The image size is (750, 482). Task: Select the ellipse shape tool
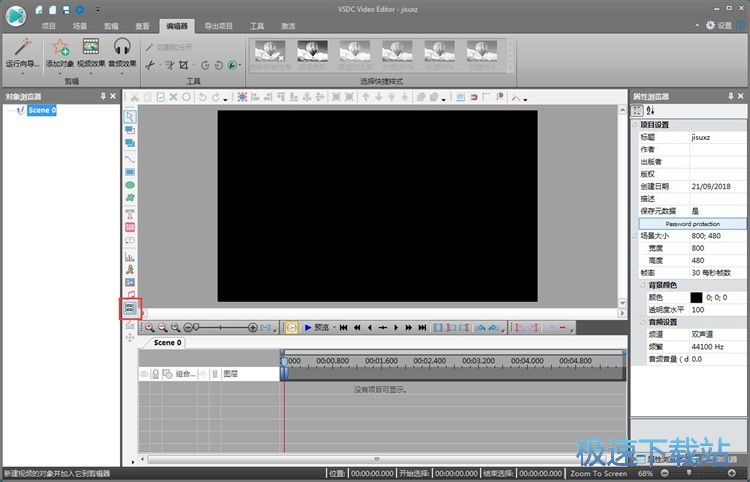tap(130, 185)
